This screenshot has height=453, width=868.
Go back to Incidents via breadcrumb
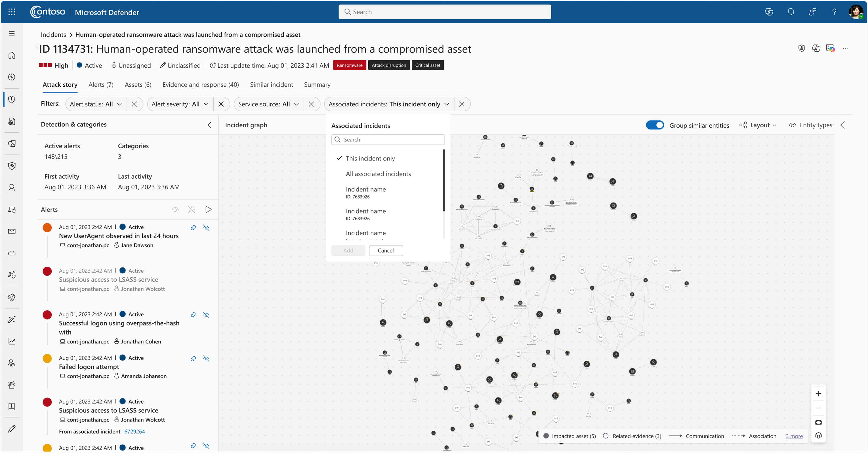point(53,34)
